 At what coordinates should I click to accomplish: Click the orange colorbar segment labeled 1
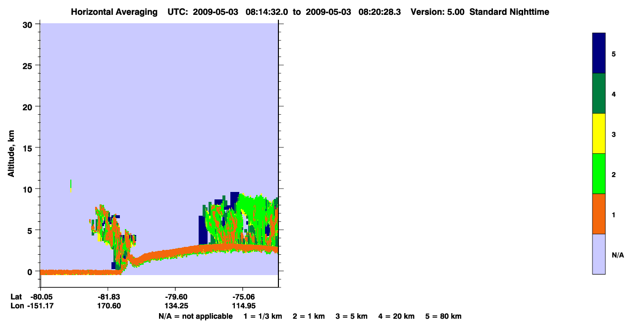click(x=599, y=214)
